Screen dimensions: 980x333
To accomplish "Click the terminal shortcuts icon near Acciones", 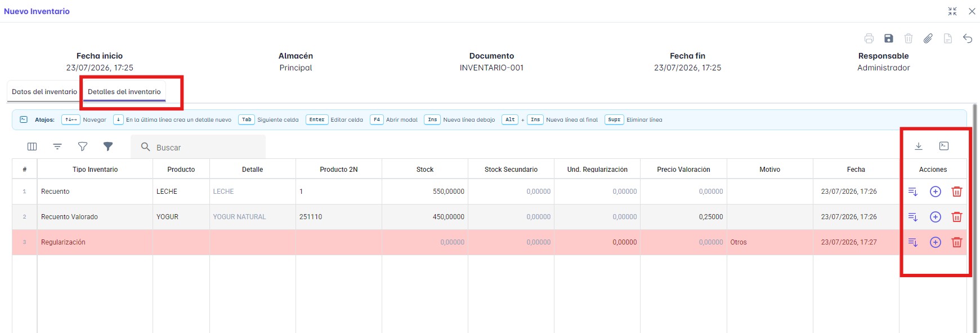I will point(944,146).
